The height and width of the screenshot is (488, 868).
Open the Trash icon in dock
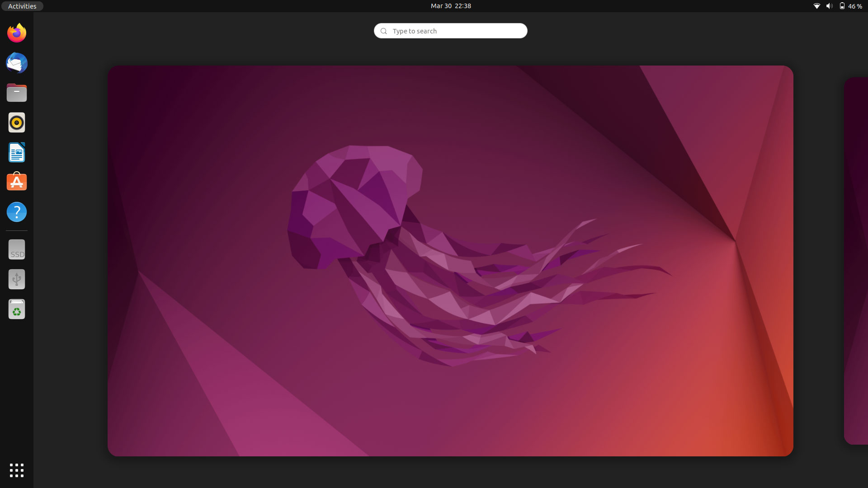click(17, 309)
